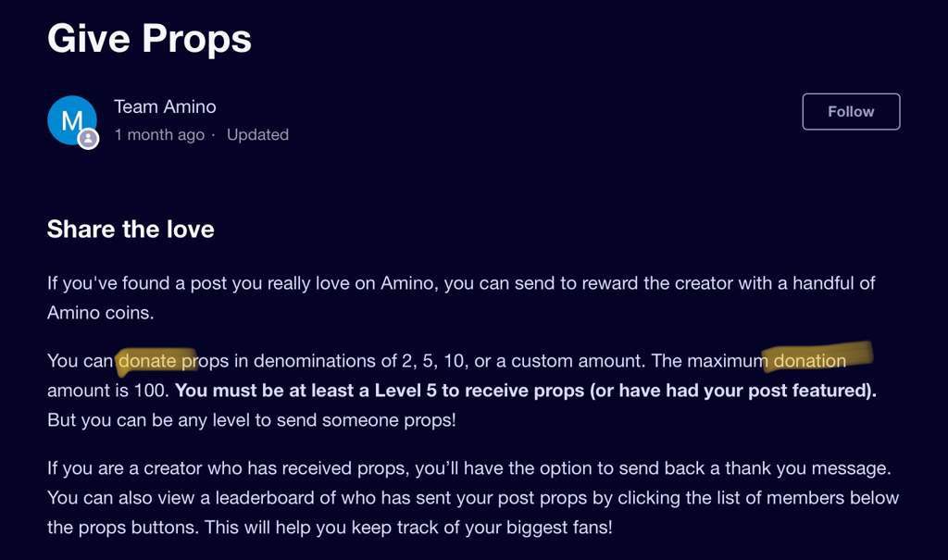Click the sentence "But you can be any level"
The height and width of the screenshot is (560, 948).
(252, 420)
